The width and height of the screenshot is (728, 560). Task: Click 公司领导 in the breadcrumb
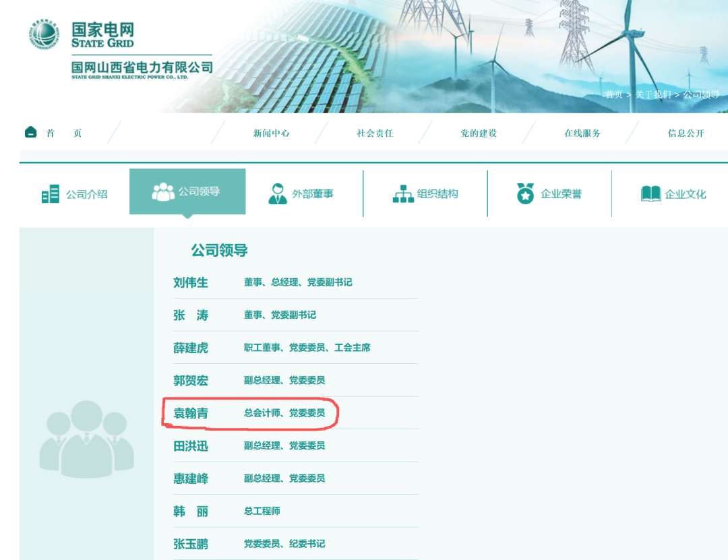click(x=701, y=95)
